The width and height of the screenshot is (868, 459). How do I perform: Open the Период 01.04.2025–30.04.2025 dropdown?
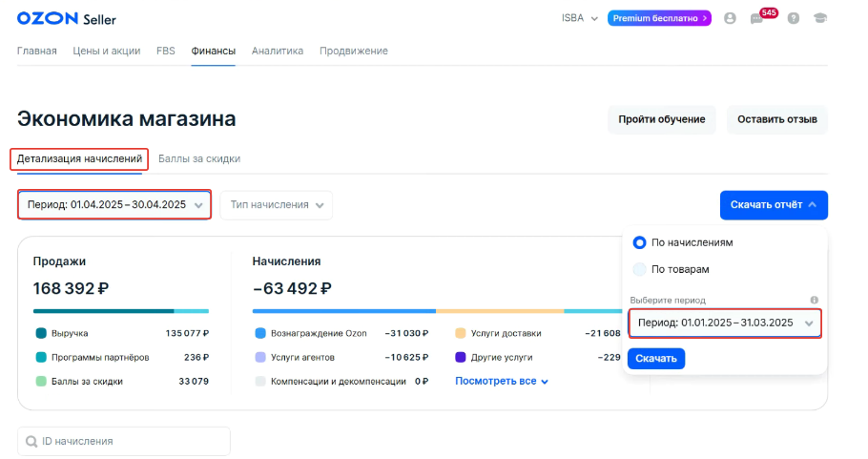pos(114,205)
